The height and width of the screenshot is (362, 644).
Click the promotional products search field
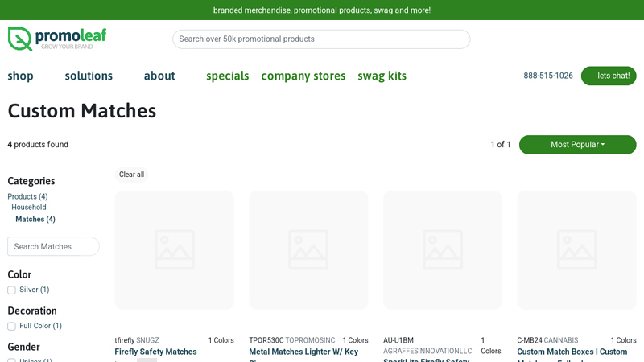tap(321, 39)
